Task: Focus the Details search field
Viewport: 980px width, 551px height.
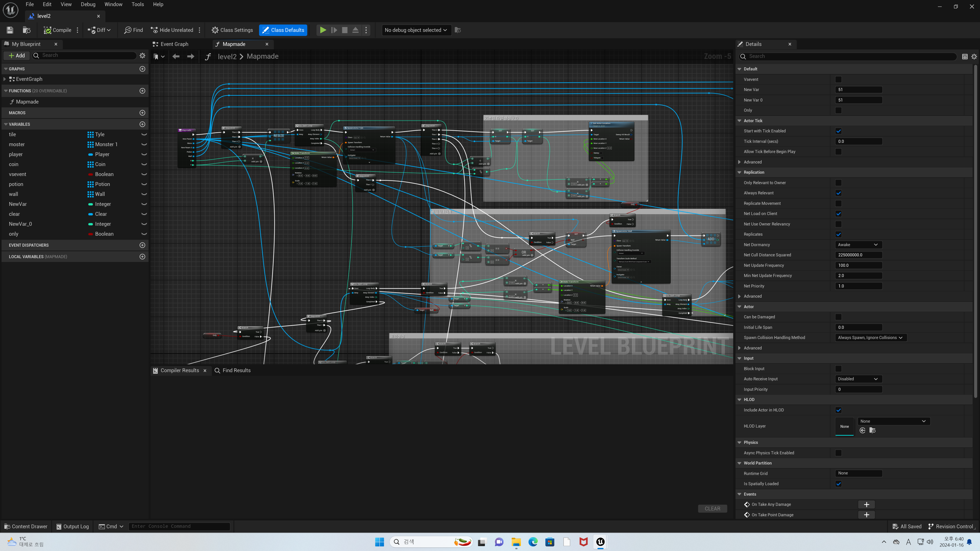Action: tap(848, 56)
